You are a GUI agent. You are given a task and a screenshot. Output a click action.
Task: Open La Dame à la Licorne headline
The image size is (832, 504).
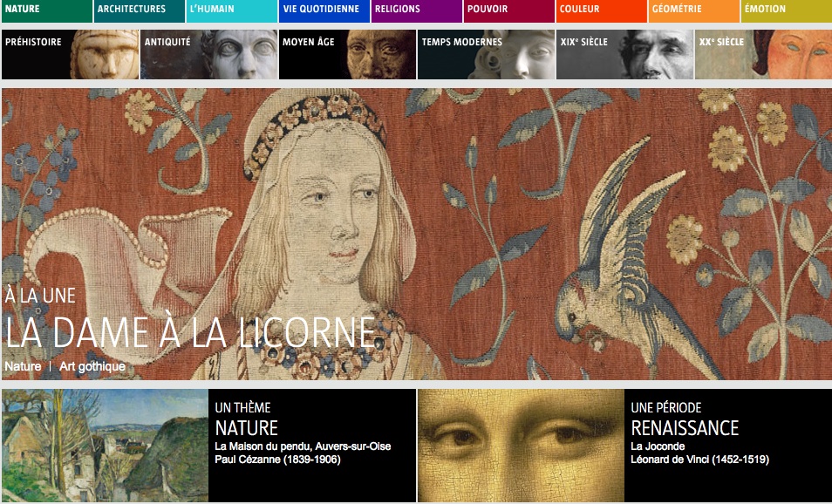pyautogui.click(x=190, y=334)
